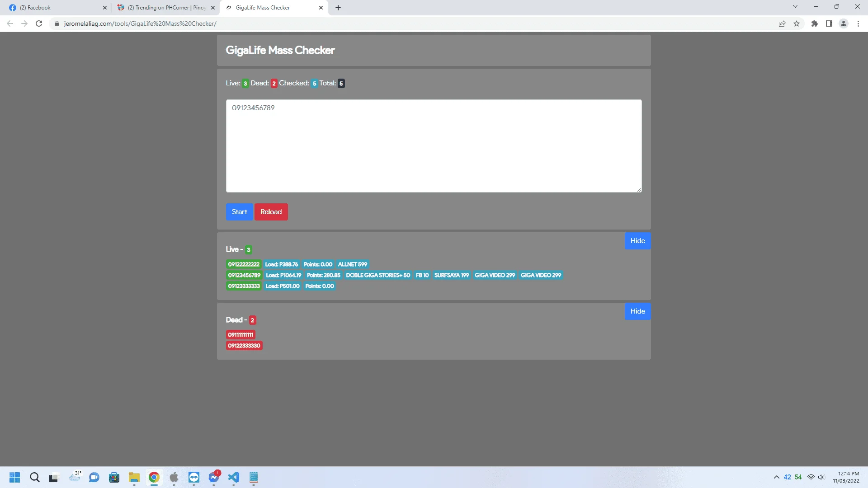The width and height of the screenshot is (868, 488).
Task: Click the GigaLife Mass Checker heading
Action: click(x=280, y=50)
